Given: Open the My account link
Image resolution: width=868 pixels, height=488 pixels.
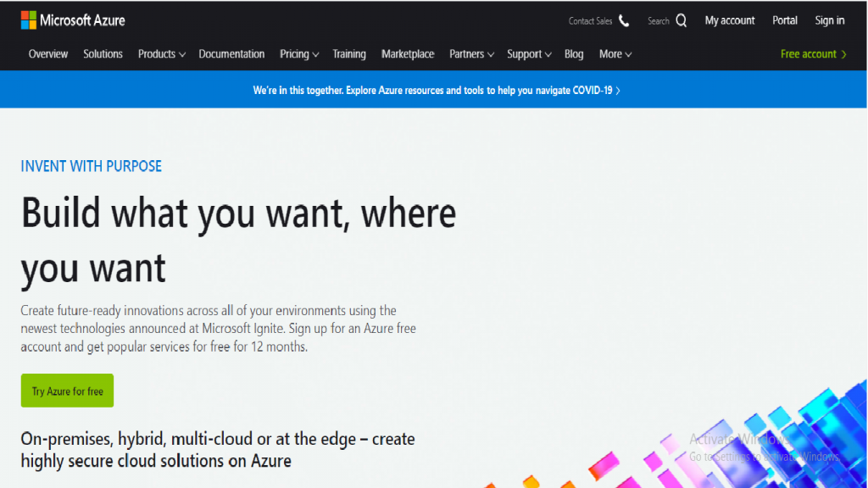Looking at the screenshot, I should point(730,20).
